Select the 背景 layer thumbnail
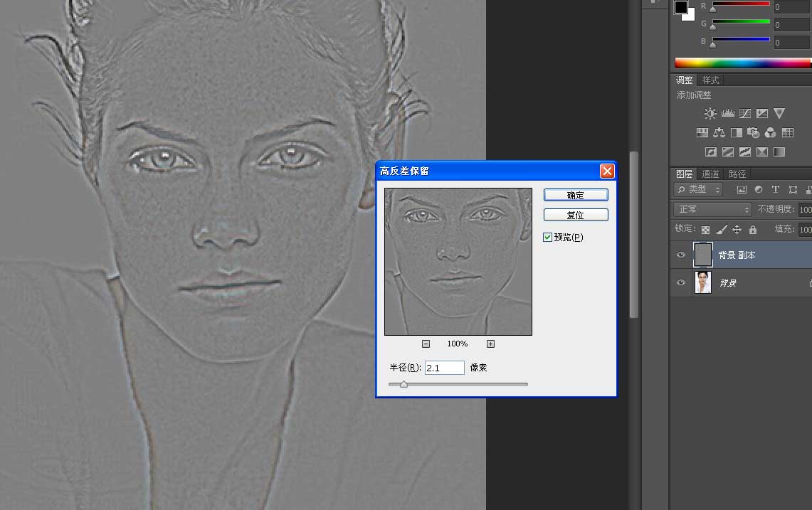Image resolution: width=812 pixels, height=510 pixels. (702, 282)
